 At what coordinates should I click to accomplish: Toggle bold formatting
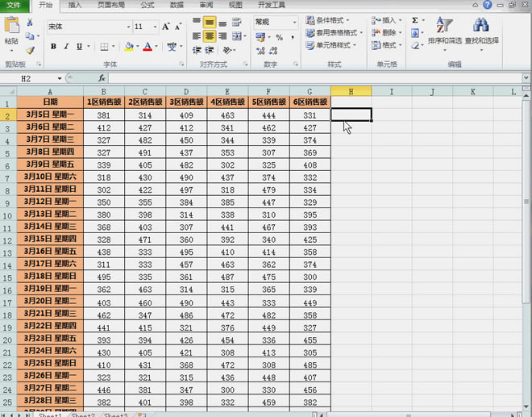[54, 47]
